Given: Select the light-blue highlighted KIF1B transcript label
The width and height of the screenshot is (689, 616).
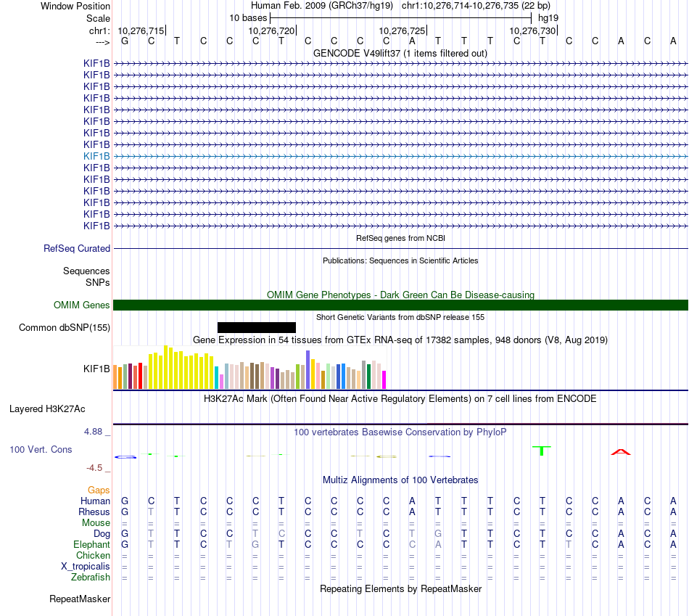Looking at the screenshot, I should (x=96, y=156).
